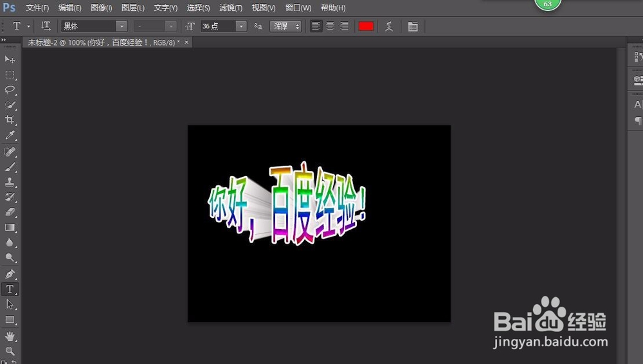Image resolution: width=643 pixels, height=364 pixels.
Task: Select the Rectangular Marquee tool
Action: pyautogui.click(x=10, y=75)
